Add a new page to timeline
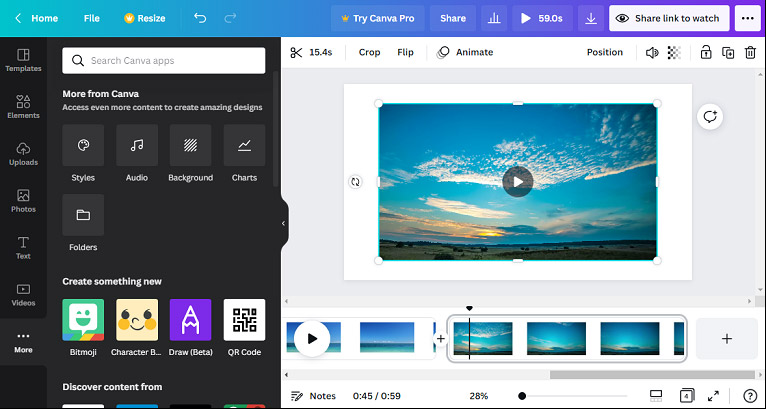This screenshot has width=766, height=409. point(727,339)
